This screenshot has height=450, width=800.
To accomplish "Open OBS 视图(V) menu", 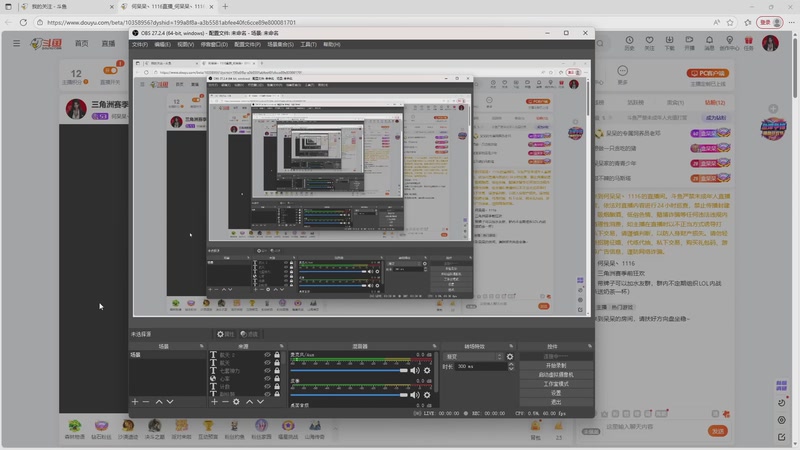I will pyautogui.click(x=185, y=44).
